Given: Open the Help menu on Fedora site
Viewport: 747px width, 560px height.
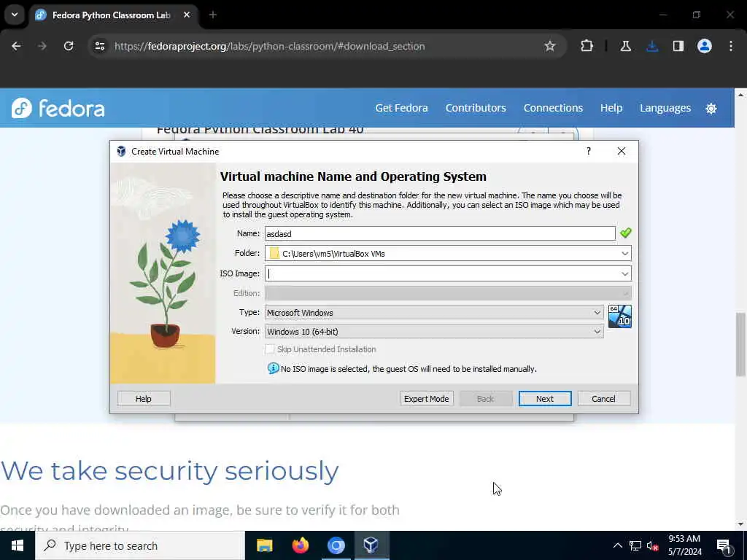Looking at the screenshot, I should click(611, 108).
